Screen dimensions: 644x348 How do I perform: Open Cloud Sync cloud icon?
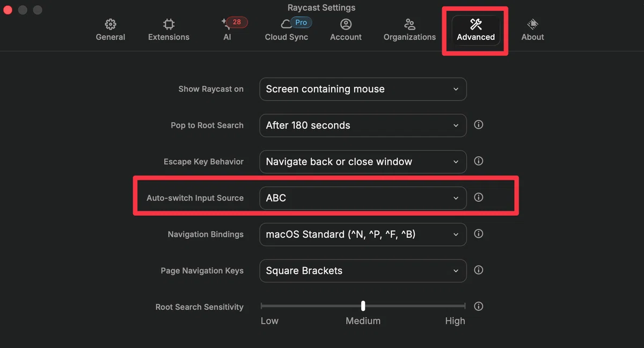pyautogui.click(x=286, y=24)
